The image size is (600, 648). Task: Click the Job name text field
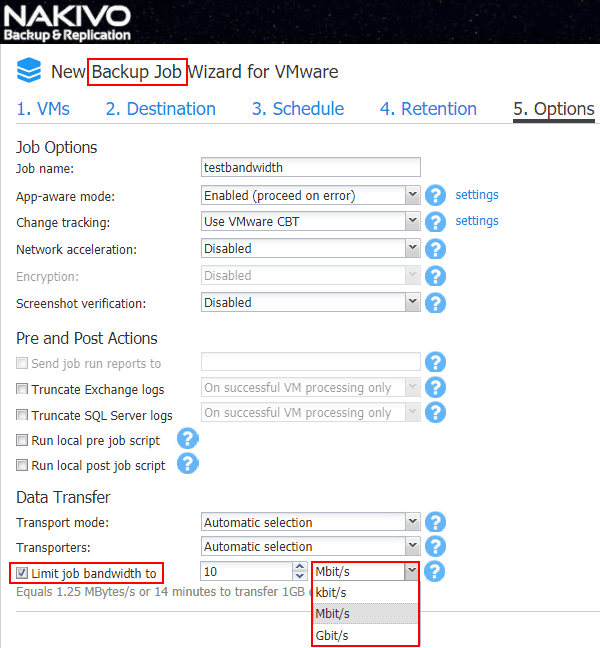pyautogui.click(x=310, y=168)
